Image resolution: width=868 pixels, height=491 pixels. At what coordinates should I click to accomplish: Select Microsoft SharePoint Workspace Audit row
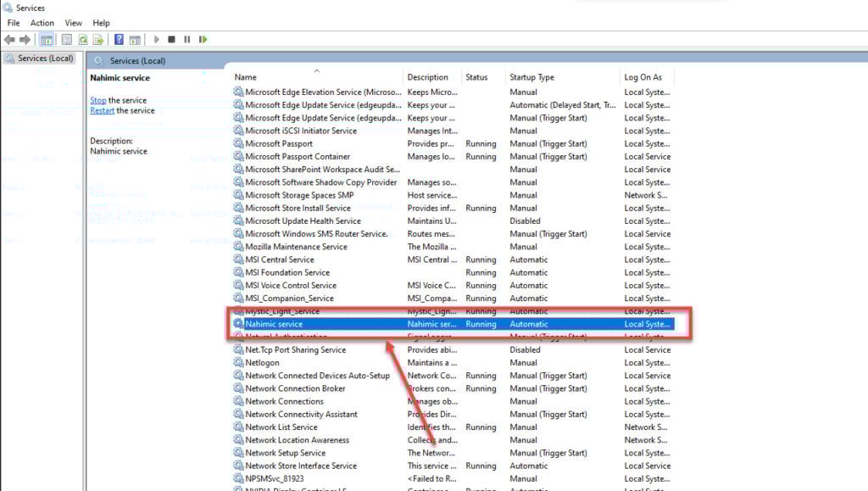453,170
